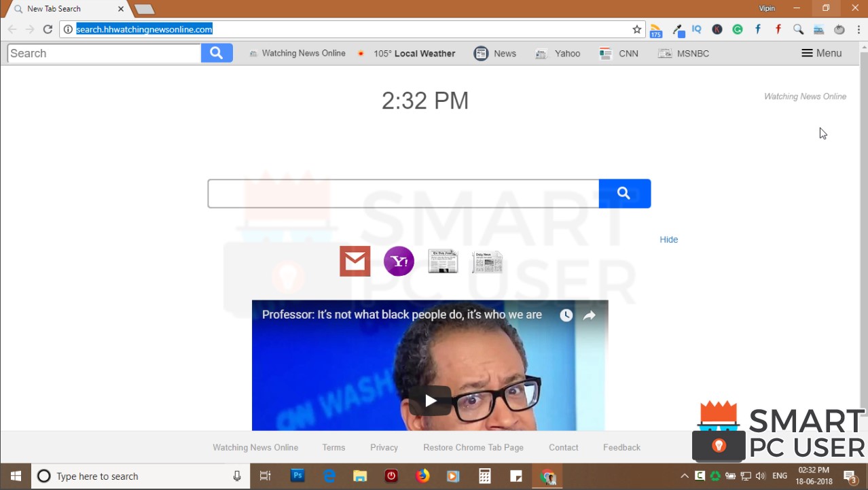Click the video Watch later clock icon

click(566, 315)
